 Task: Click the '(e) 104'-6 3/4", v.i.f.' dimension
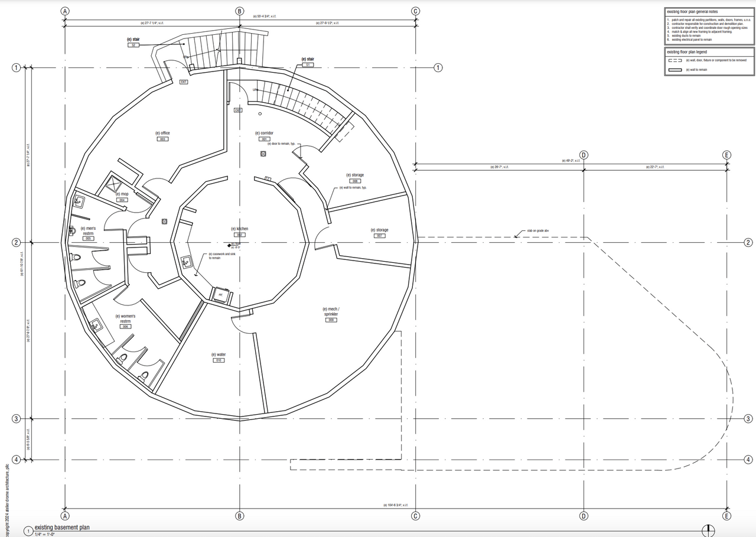(396, 505)
